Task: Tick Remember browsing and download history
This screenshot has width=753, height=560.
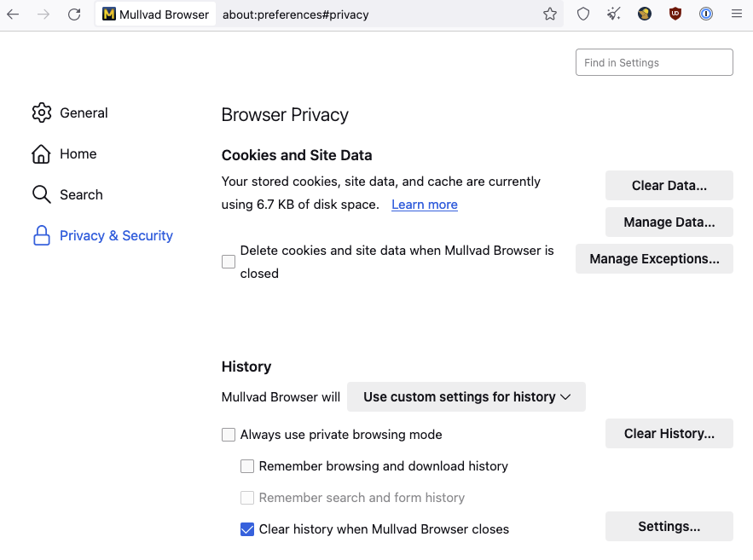Action: click(x=247, y=466)
